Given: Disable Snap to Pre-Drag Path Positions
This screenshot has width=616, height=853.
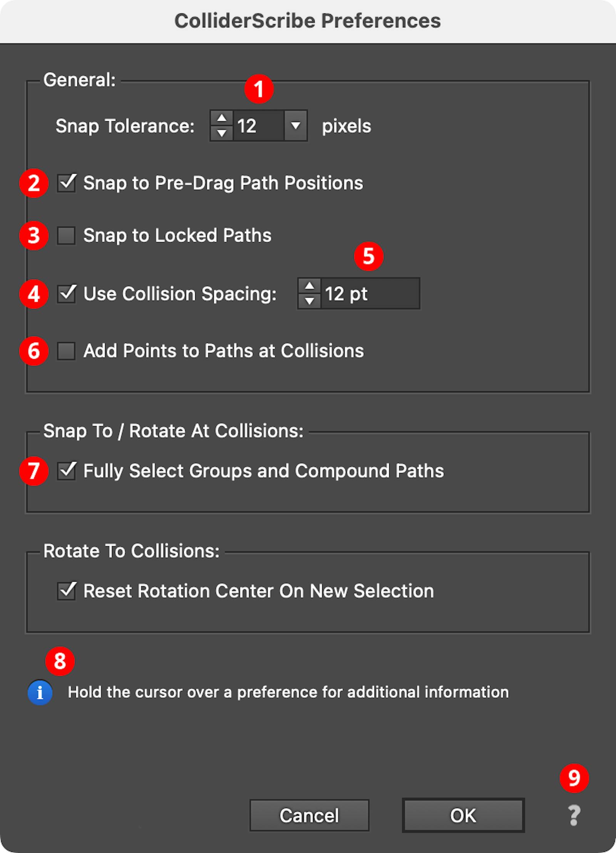Looking at the screenshot, I should (x=67, y=183).
